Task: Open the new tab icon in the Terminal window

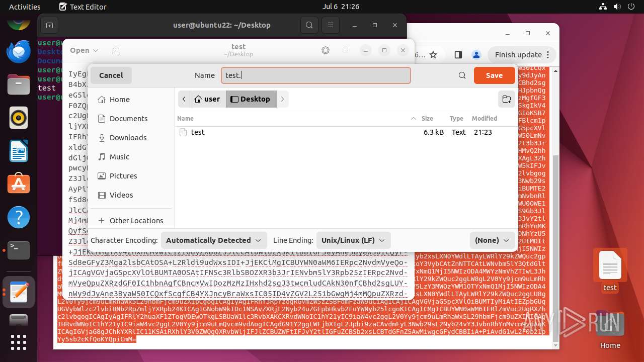Action: (x=49, y=25)
